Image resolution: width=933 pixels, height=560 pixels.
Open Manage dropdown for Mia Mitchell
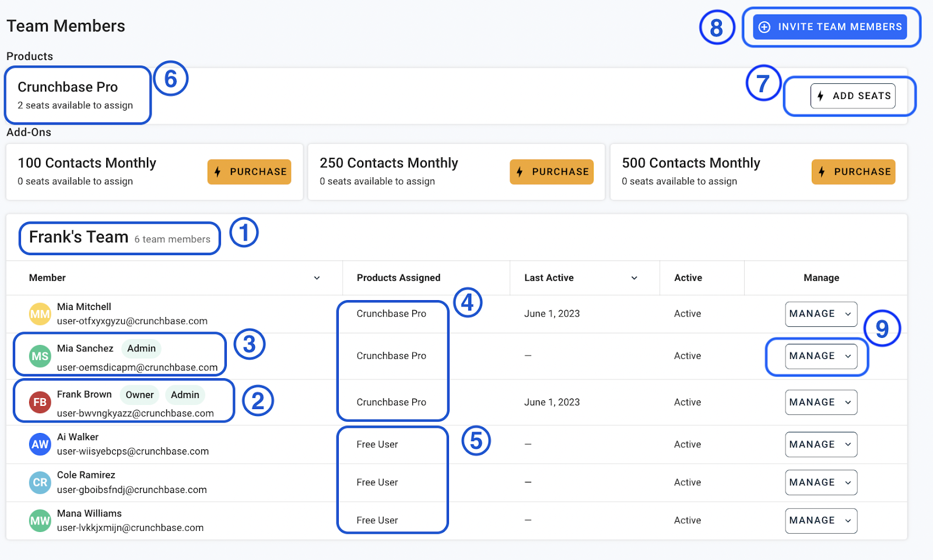pos(820,314)
